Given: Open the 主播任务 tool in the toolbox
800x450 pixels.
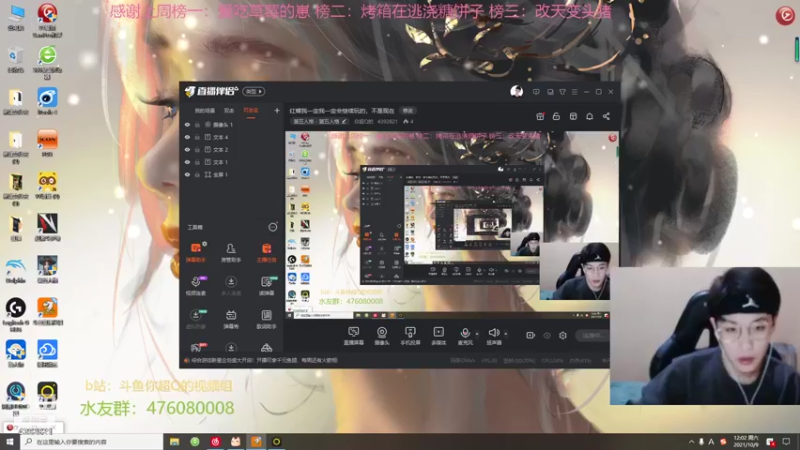Looking at the screenshot, I should point(266,252).
